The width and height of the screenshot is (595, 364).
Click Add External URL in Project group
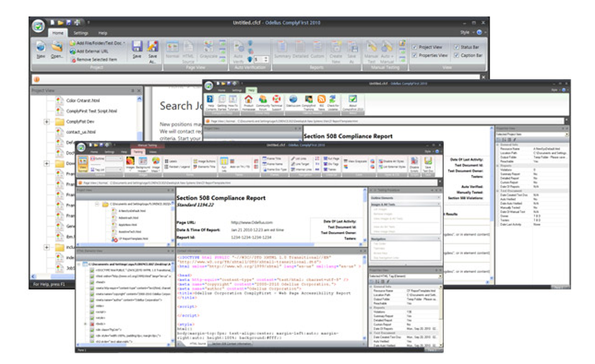pyautogui.click(x=89, y=51)
